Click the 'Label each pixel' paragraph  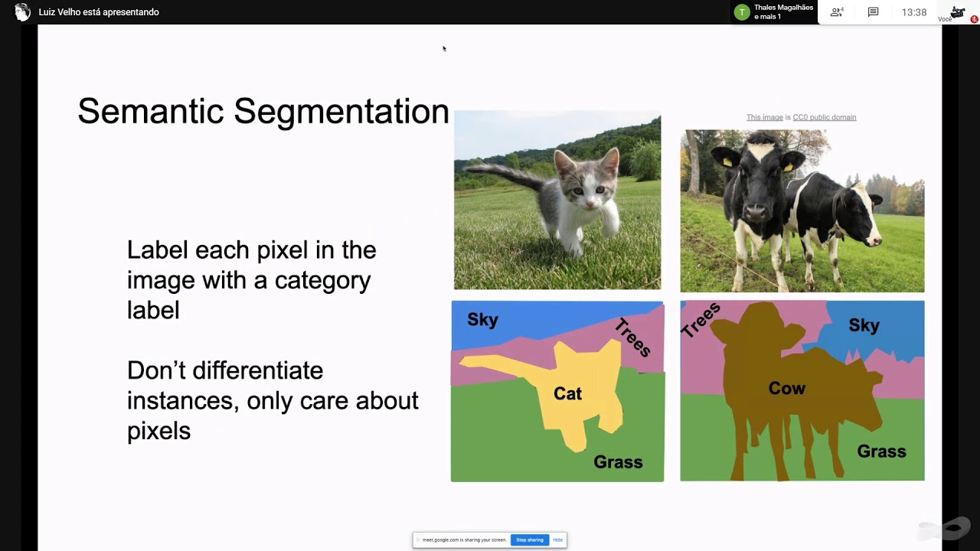(251, 279)
